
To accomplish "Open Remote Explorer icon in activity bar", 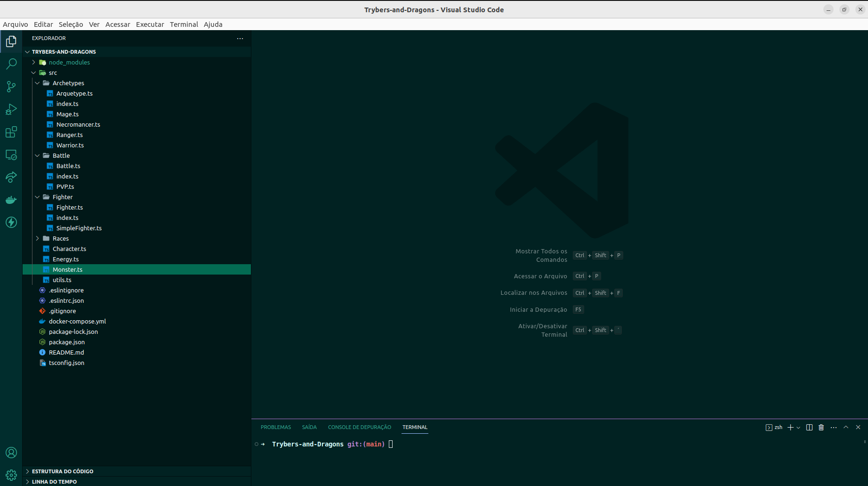I will click(x=11, y=154).
